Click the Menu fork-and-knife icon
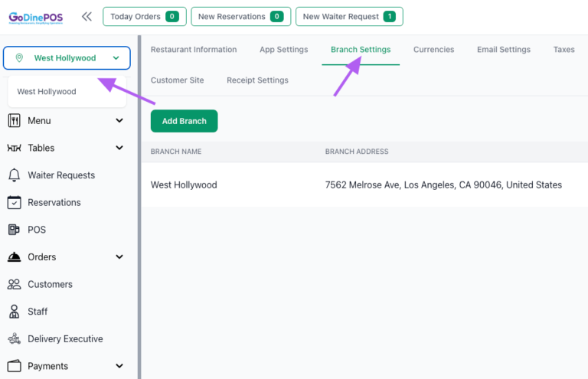 point(15,121)
